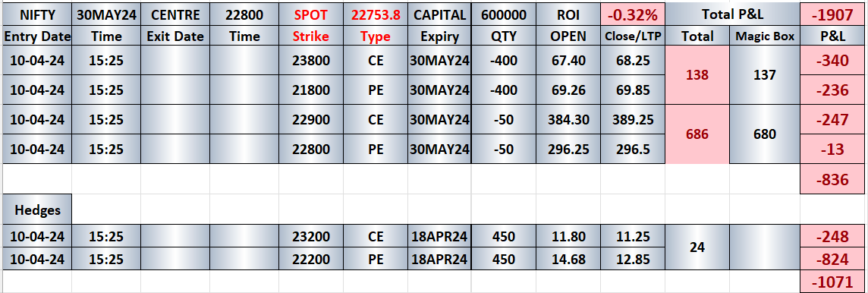This screenshot has height=293, width=868.
Task: Click the open price 69.26
Action: [568, 89]
